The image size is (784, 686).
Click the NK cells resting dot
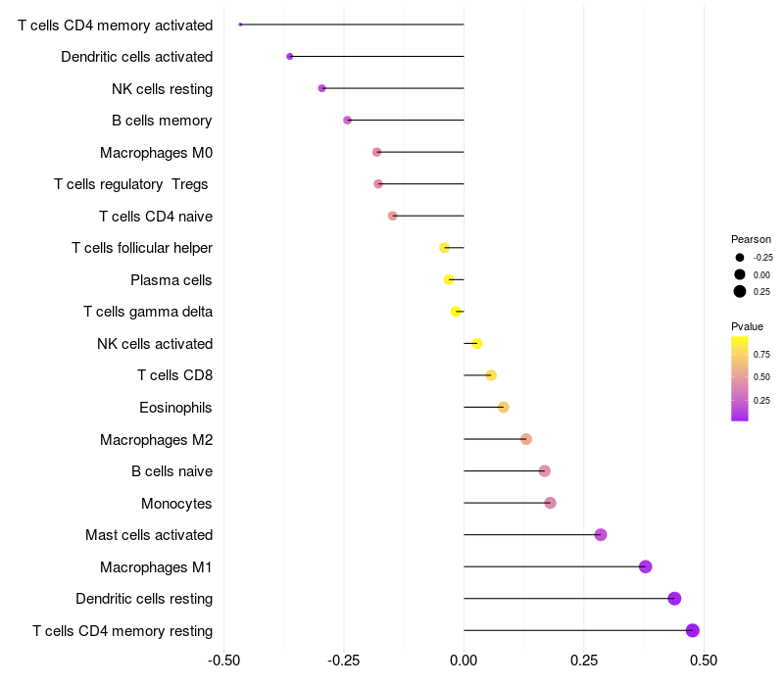pyautogui.click(x=322, y=88)
